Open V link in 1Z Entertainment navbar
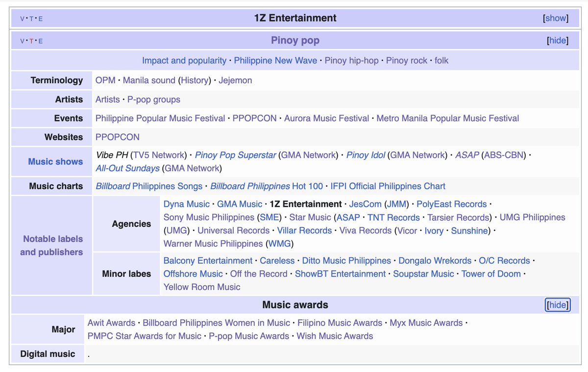The image size is (588, 372). [22, 19]
